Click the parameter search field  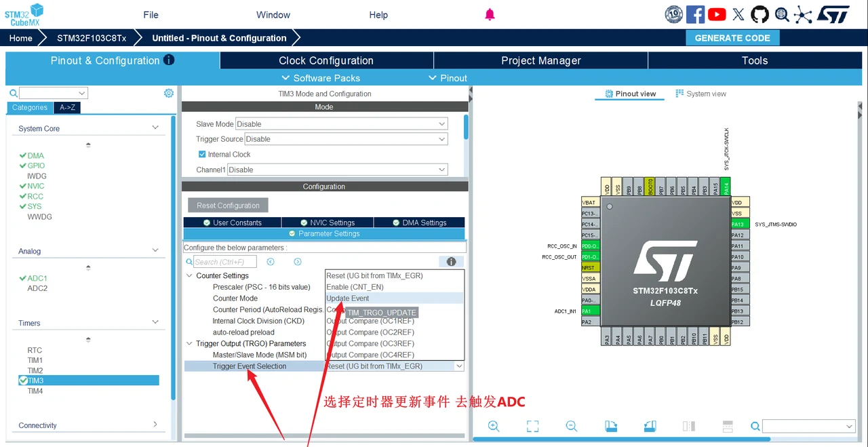coord(224,262)
